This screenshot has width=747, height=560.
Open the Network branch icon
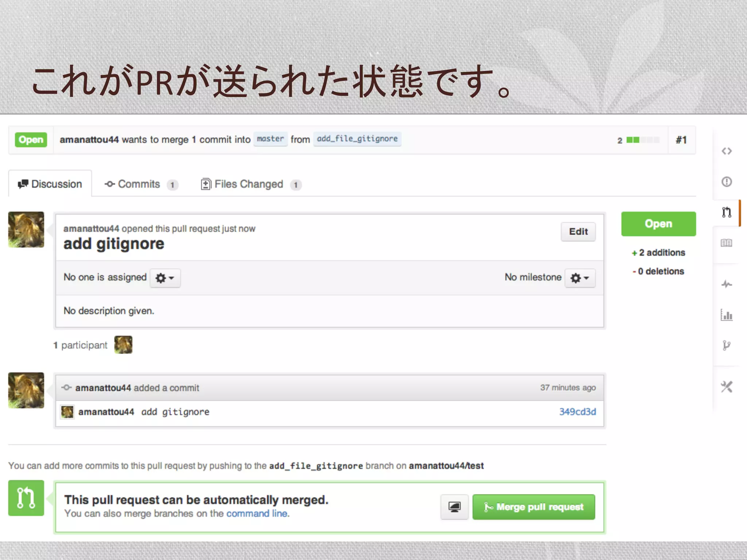pyautogui.click(x=727, y=345)
